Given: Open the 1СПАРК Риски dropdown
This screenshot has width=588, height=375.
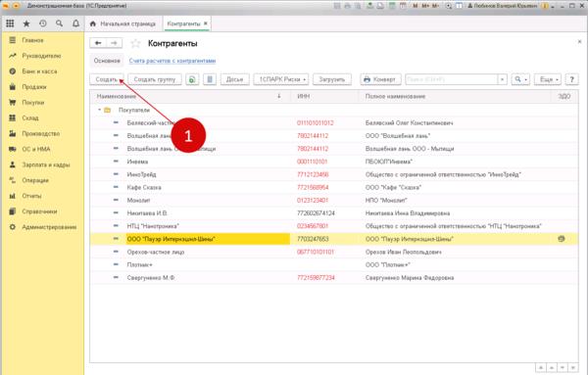Looking at the screenshot, I should tap(281, 79).
